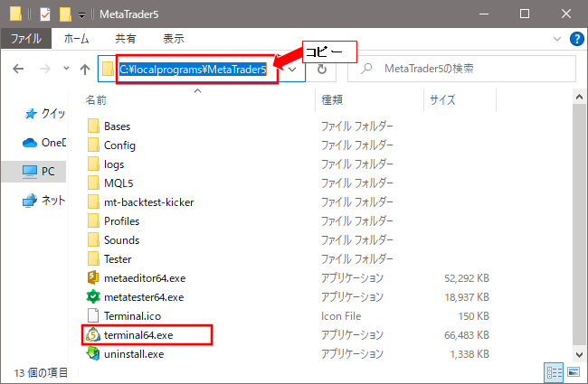Switch to the 共有 ribbon tab
Viewport: 588px width, 384px height.
(x=125, y=38)
